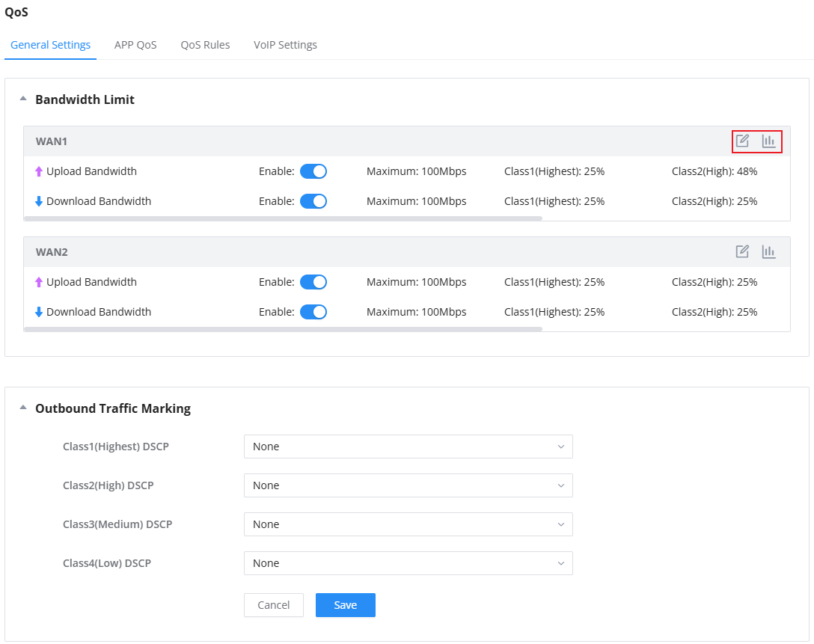Disable WAN1 Download Bandwidth switch

coord(313,201)
